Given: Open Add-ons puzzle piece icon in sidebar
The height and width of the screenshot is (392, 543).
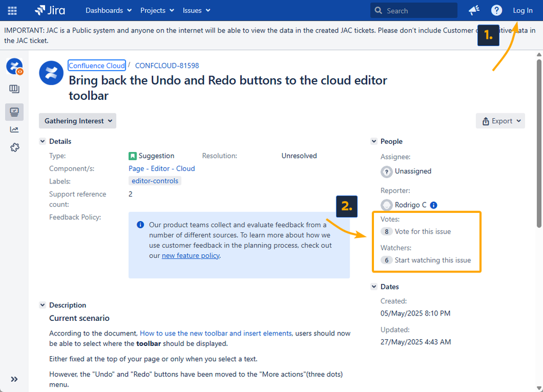Looking at the screenshot, I should point(15,147).
